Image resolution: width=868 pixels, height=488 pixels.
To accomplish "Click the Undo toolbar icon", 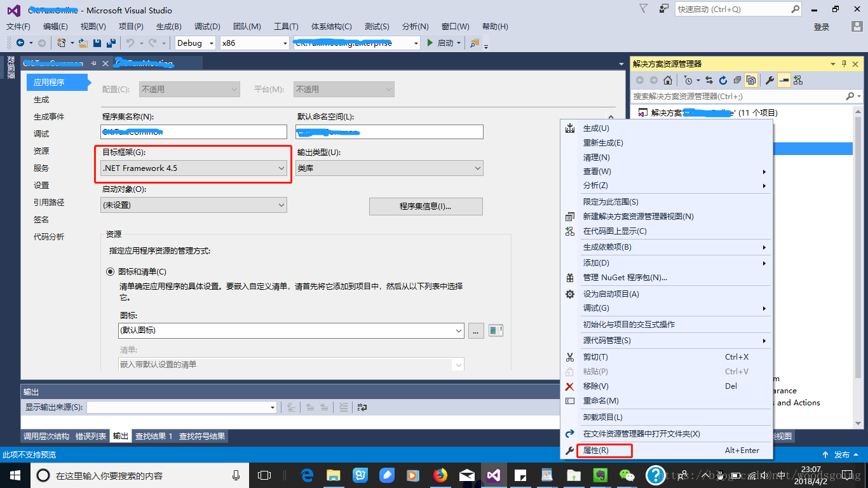I will 130,43.
